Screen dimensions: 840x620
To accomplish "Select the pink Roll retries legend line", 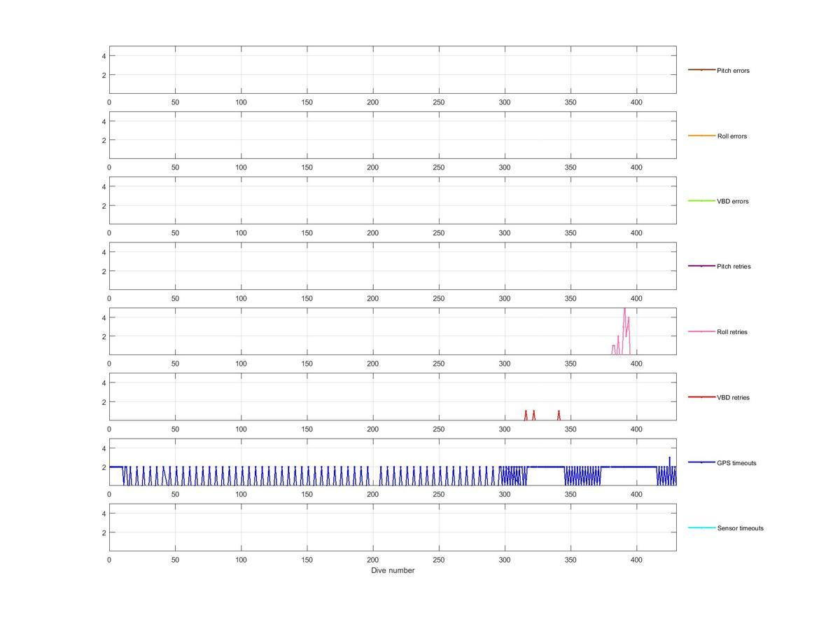I will [701, 331].
